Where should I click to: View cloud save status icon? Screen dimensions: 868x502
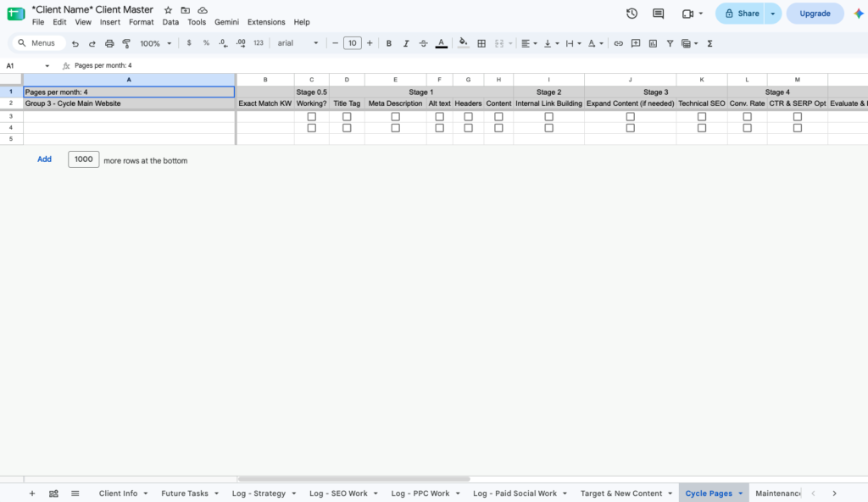pos(203,10)
